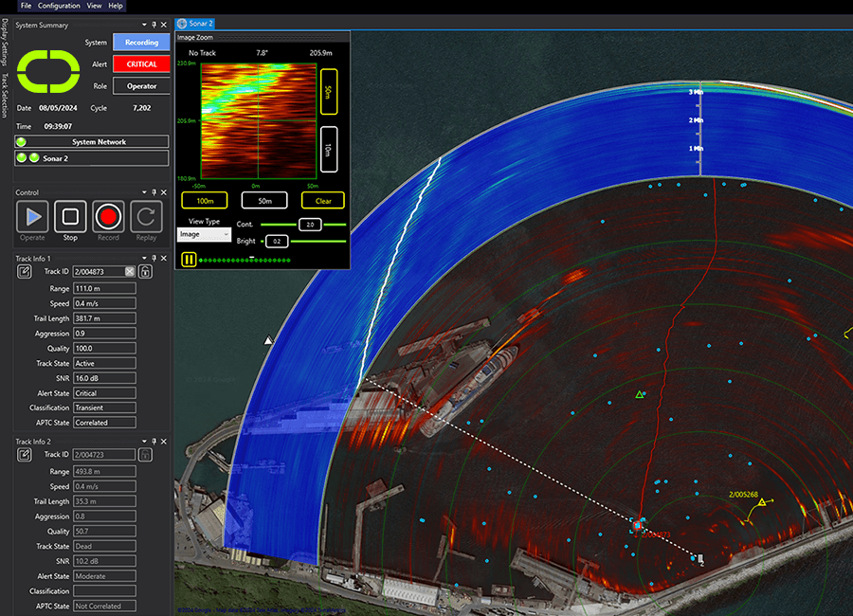The image size is (853, 616).
Task: Pin the System Summary panel
Action: tap(154, 26)
